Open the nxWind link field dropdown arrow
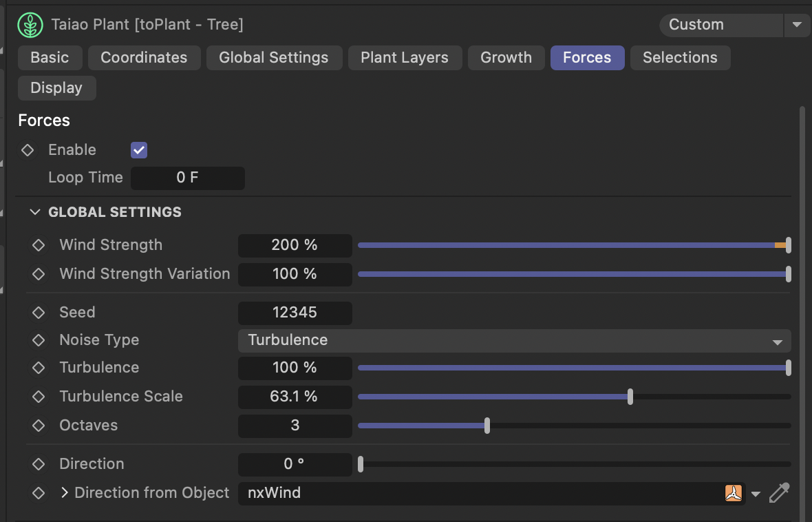This screenshot has height=522, width=812. (x=756, y=494)
